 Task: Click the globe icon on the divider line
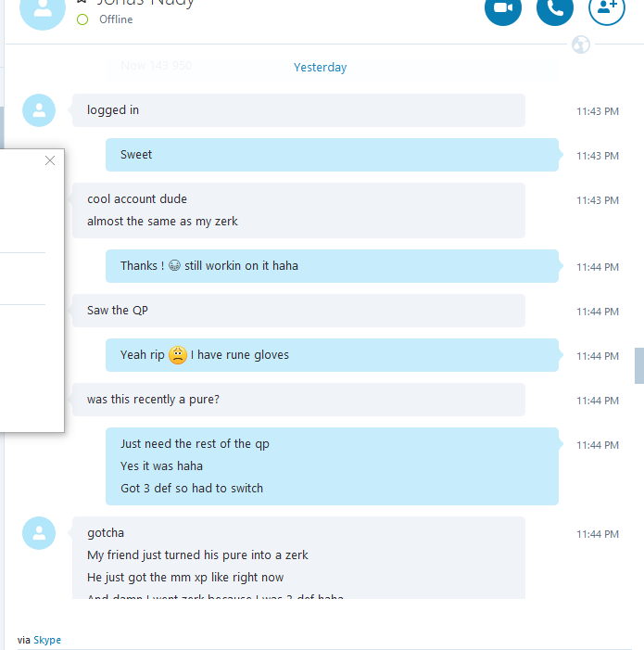[581, 45]
